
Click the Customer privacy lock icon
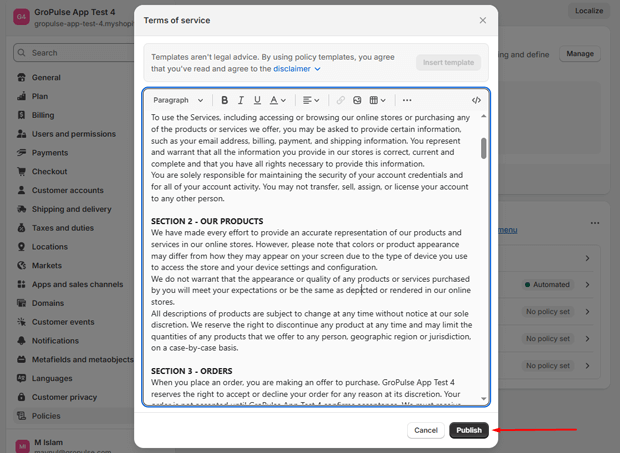(22, 397)
